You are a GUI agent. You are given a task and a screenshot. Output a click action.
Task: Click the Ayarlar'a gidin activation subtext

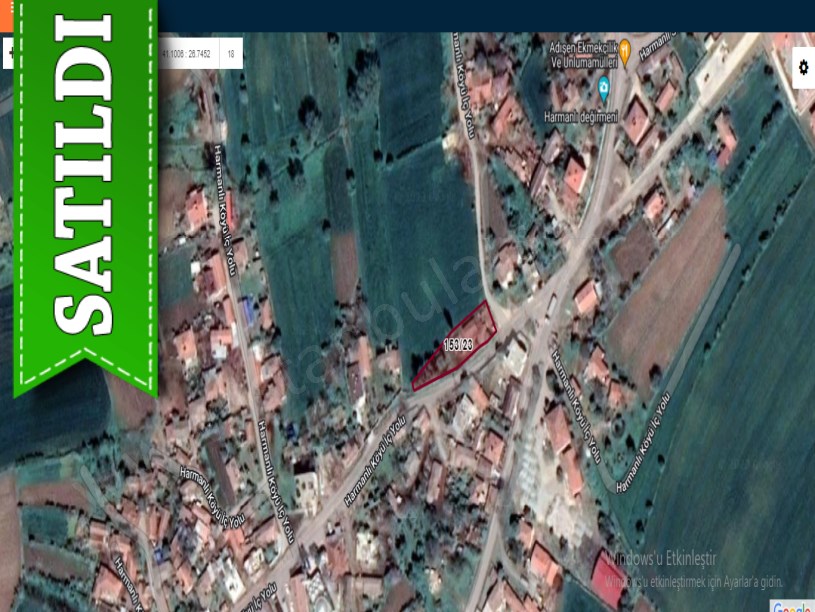(694, 580)
